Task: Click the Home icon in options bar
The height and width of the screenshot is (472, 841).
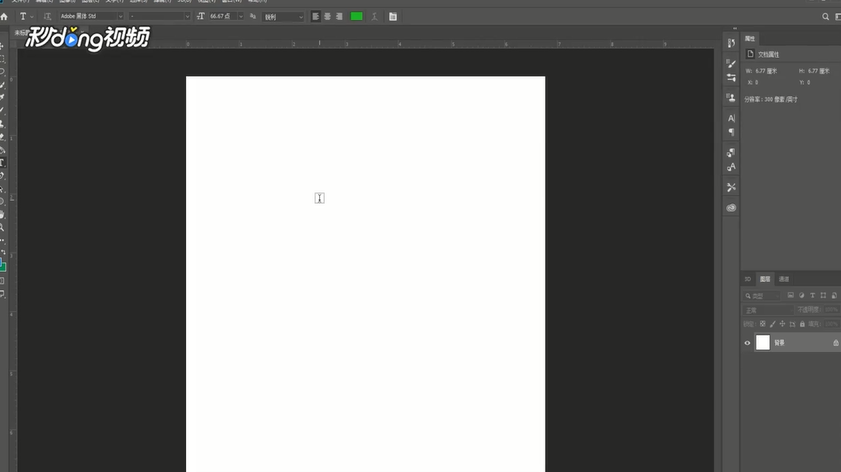Action: (4, 17)
